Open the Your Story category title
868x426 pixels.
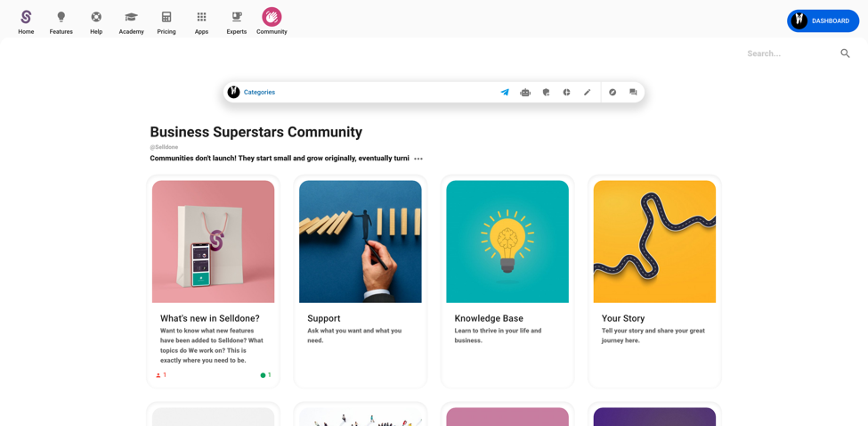pos(623,318)
